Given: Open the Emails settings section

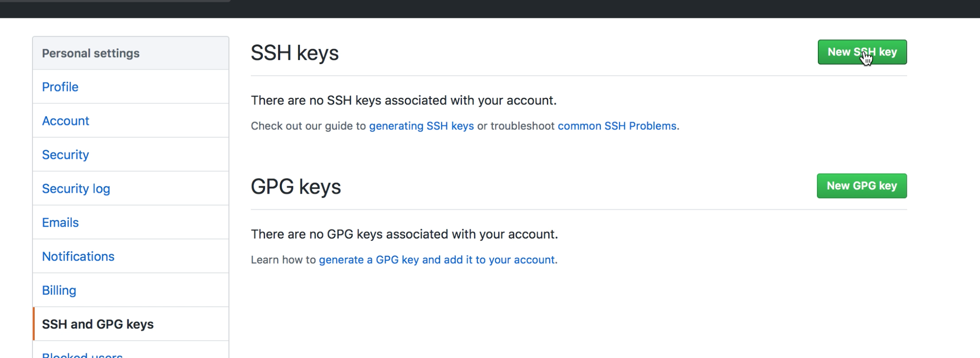Looking at the screenshot, I should point(60,222).
